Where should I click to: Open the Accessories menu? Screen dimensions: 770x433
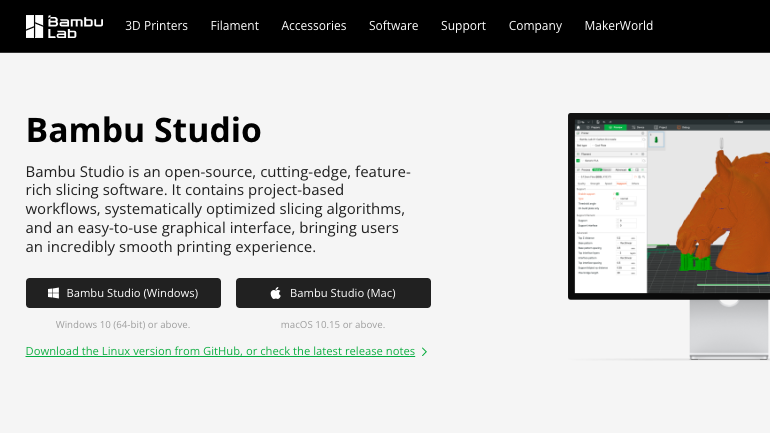pyautogui.click(x=314, y=26)
